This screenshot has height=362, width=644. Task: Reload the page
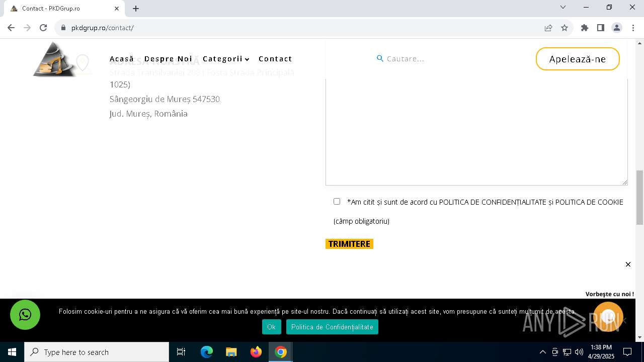click(x=43, y=28)
